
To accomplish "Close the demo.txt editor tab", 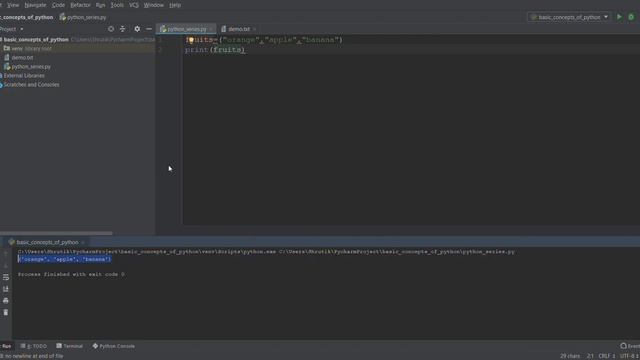I will coord(254,29).
